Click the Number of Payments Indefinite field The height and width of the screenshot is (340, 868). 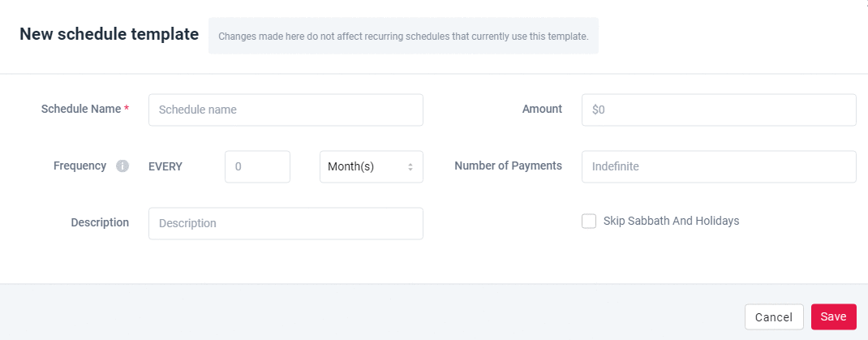(718, 166)
